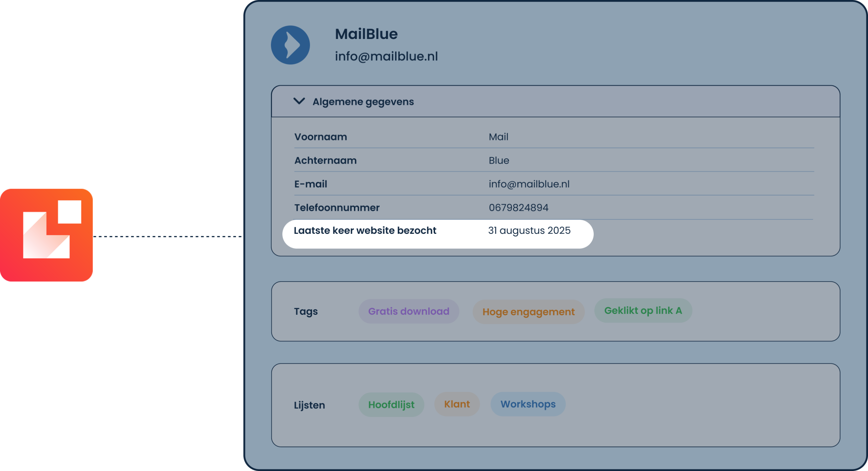Click the date 31 augustus 2025
The height and width of the screenshot is (471, 868).
[529, 230]
